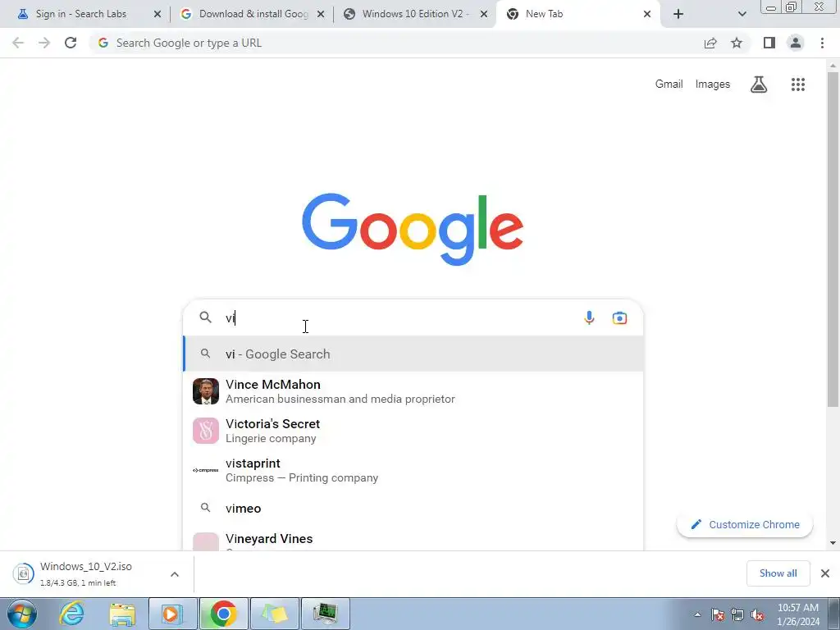This screenshot has height=630, width=840.
Task: Open Search Labs flask icon
Action: [x=759, y=84]
